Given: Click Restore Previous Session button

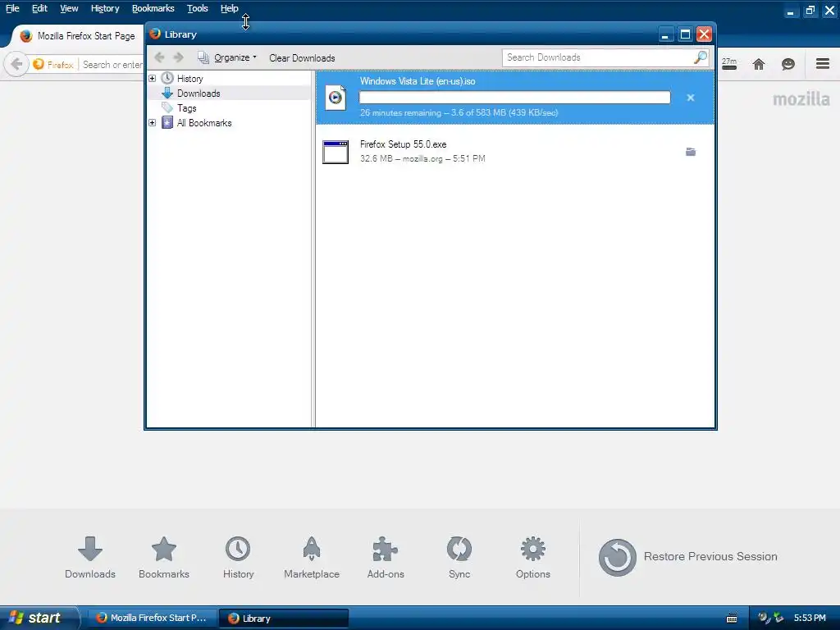Looking at the screenshot, I should click(x=688, y=557).
